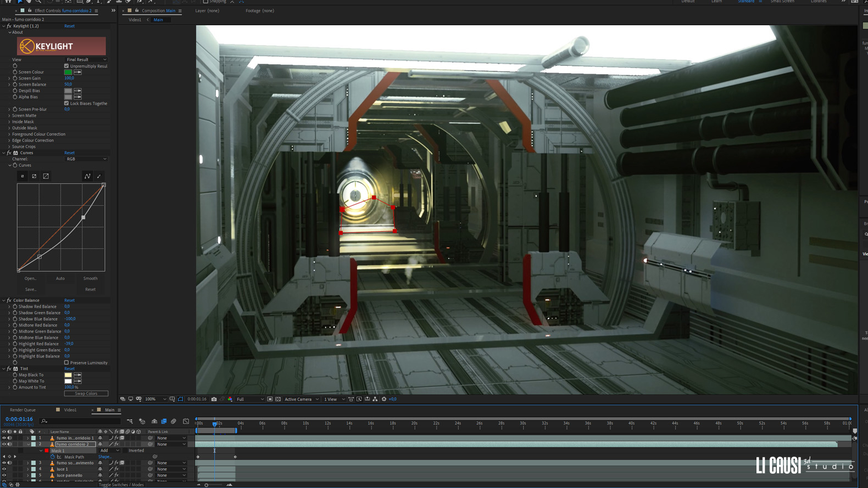Enable the Preserve Luminosity checkbox

click(66, 362)
